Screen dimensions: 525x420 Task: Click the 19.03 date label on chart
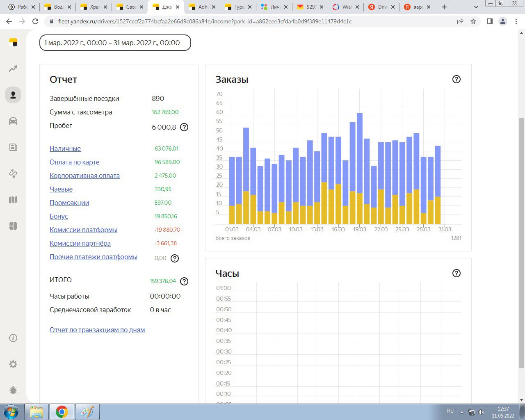click(x=360, y=229)
